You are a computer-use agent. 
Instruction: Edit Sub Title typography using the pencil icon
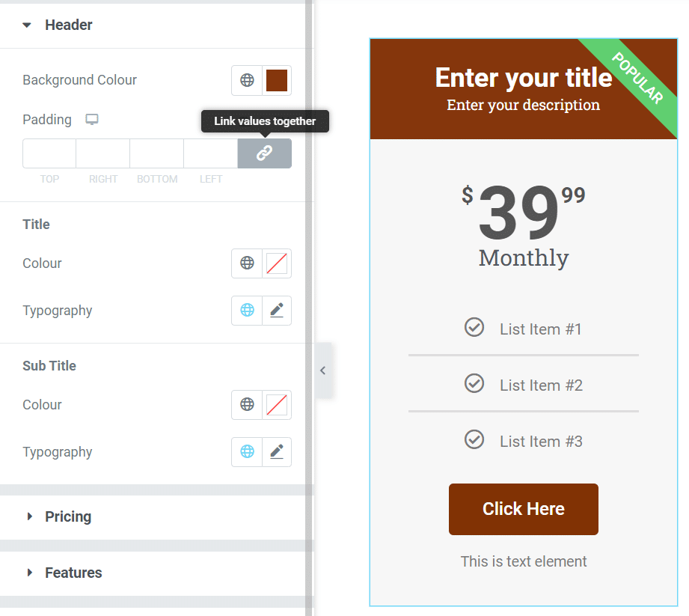276,451
